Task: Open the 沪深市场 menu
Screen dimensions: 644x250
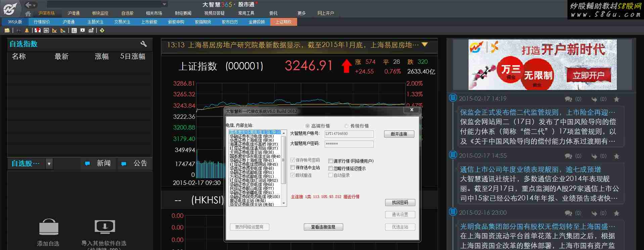Action: pos(46,13)
